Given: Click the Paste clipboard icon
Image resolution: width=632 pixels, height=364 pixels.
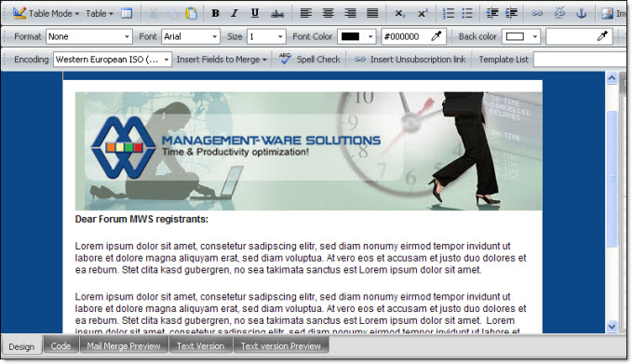Looking at the screenshot, I should click(x=191, y=13).
